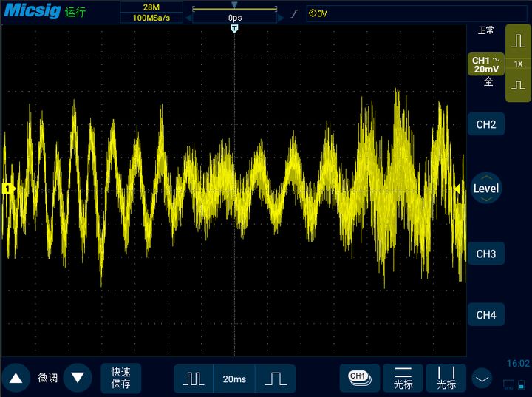Switch to channel CH3
Image resolution: width=532 pixels, height=397 pixels.
click(485, 254)
